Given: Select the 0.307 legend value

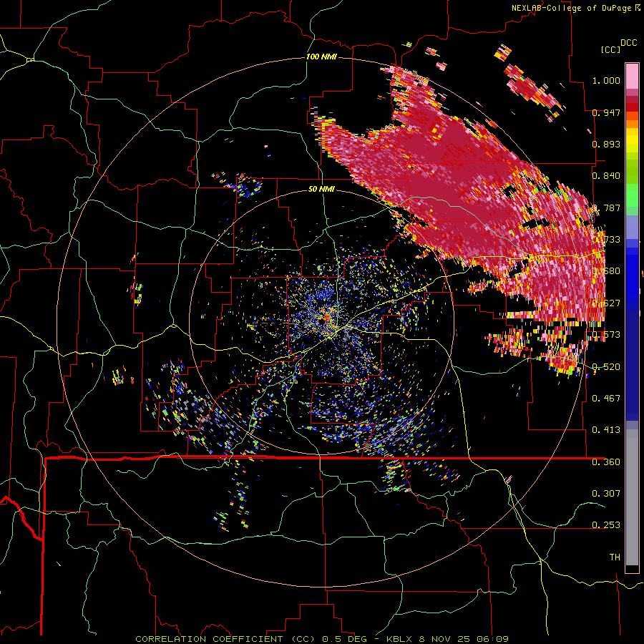Looking at the screenshot, I should (x=606, y=493).
